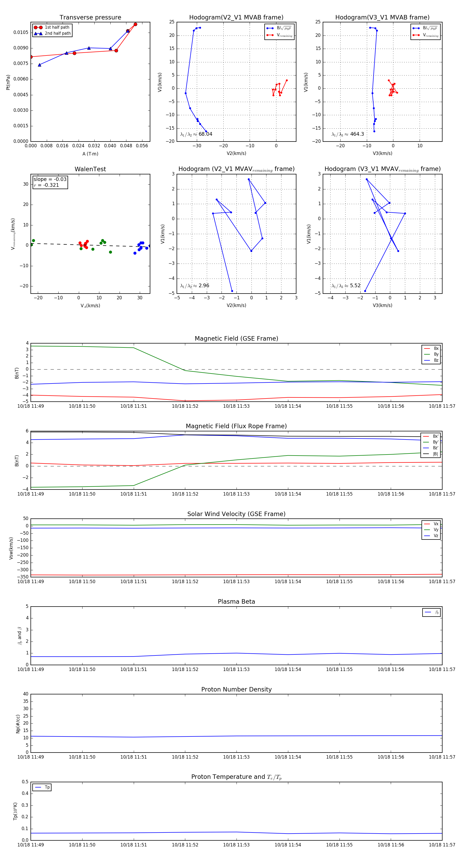Click the 'WalenTest' plot title
This screenshot has width=473, height=868.
point(90,169)
